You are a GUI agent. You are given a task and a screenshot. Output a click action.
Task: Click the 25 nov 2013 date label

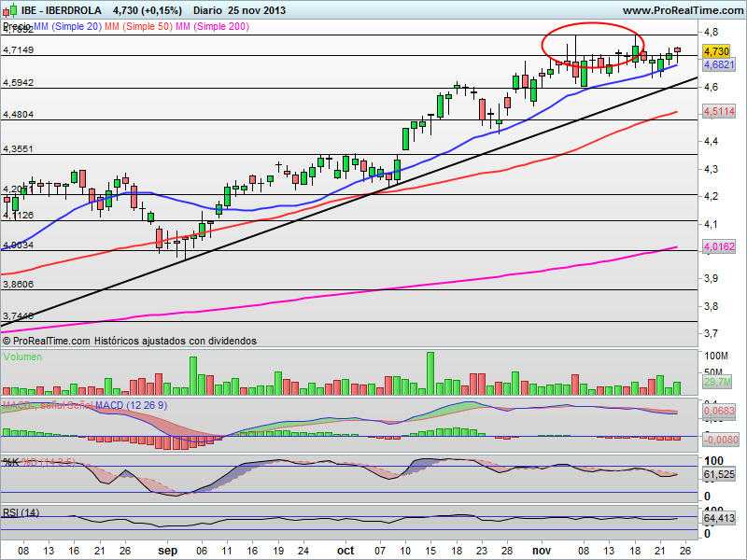256,10
